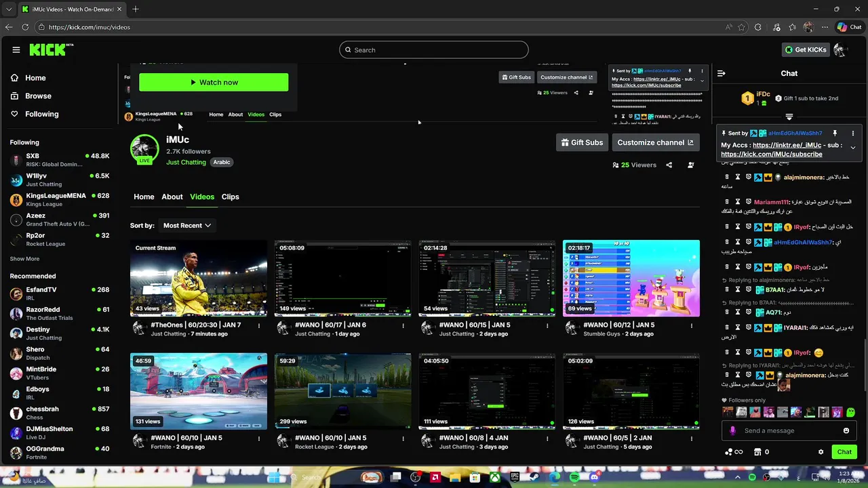The height and width of the screenshot is (488, 868).
Task: Open options for #TheOnes 60/20:30 video
Action: (x=258, y=325)
